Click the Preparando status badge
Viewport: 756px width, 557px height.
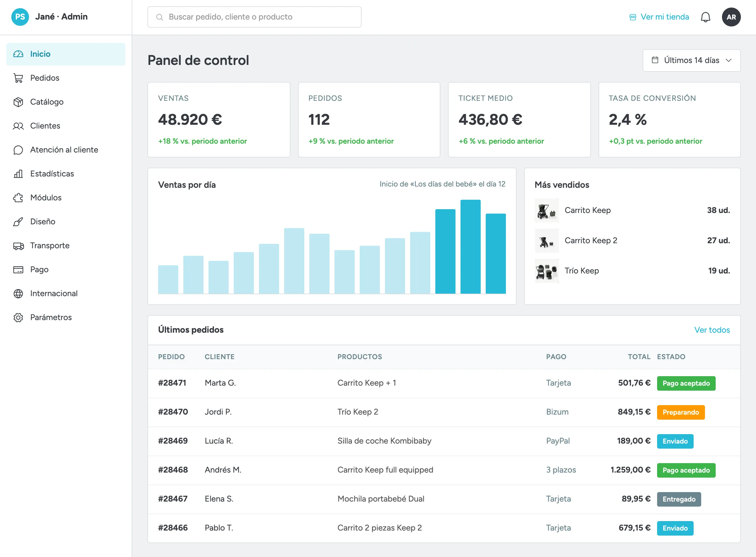680,412
